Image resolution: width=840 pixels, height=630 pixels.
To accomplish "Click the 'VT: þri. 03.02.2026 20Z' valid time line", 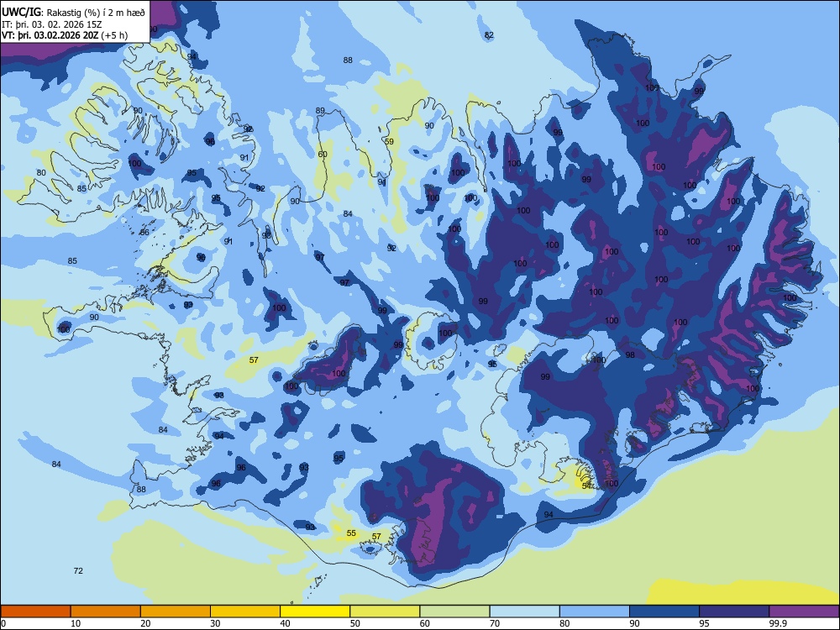I will coord(50,35).
